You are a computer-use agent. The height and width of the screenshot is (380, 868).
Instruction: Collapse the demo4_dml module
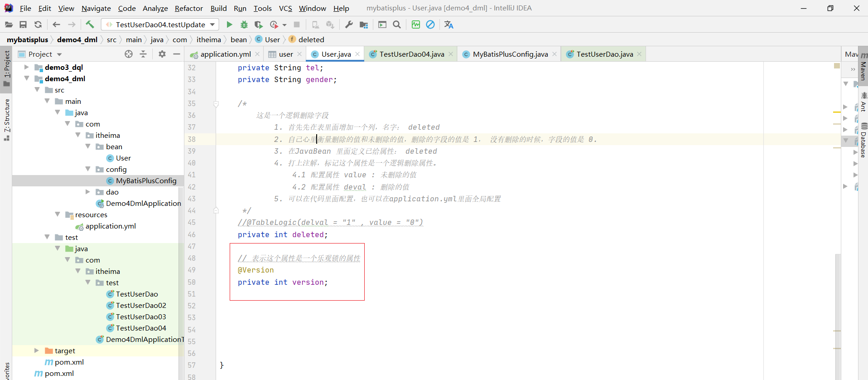click(27, 78)
